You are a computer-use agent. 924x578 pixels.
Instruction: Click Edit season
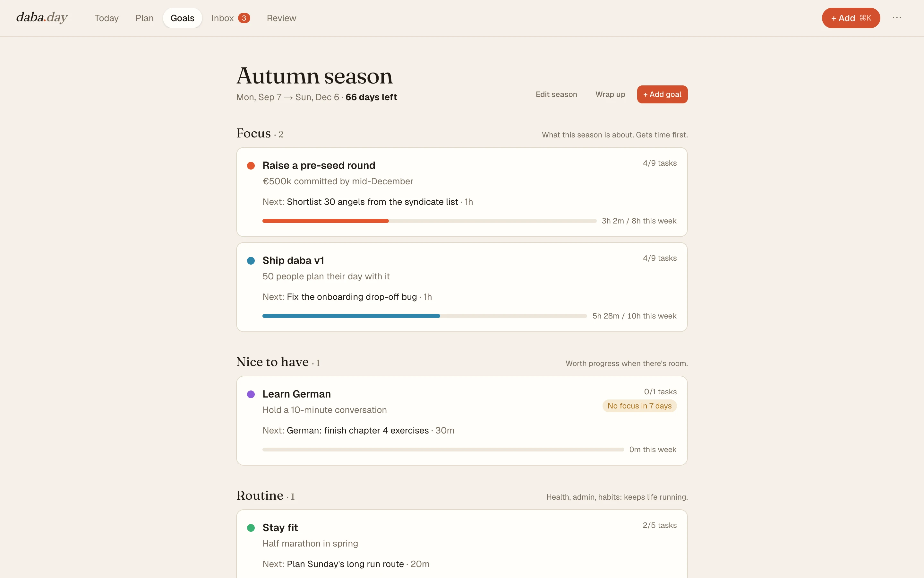coord(556,94)
